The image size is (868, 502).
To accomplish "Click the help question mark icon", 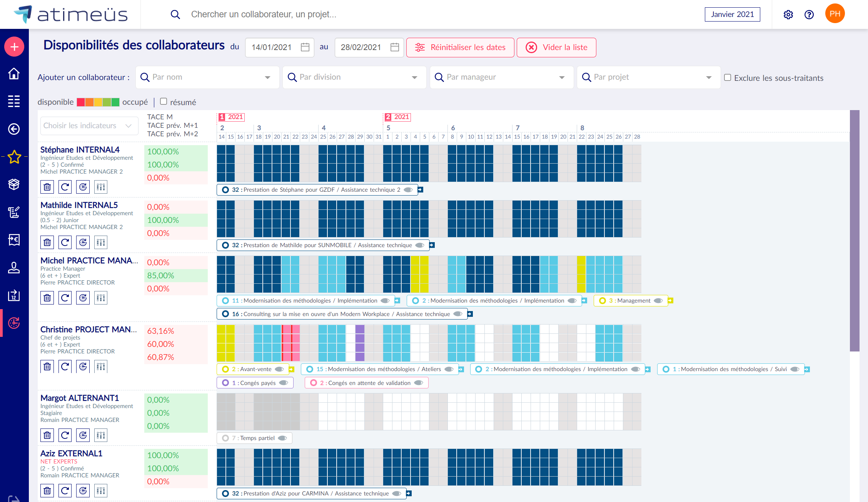I will tap(809, 15).
